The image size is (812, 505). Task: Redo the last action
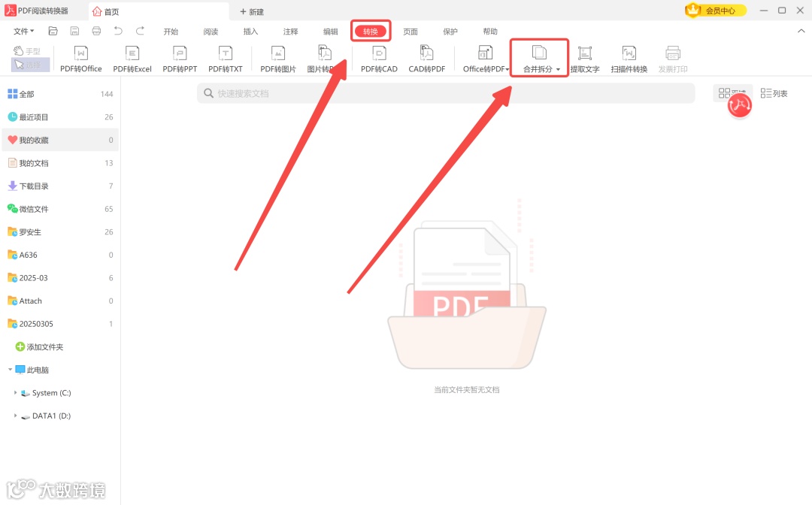140,31
